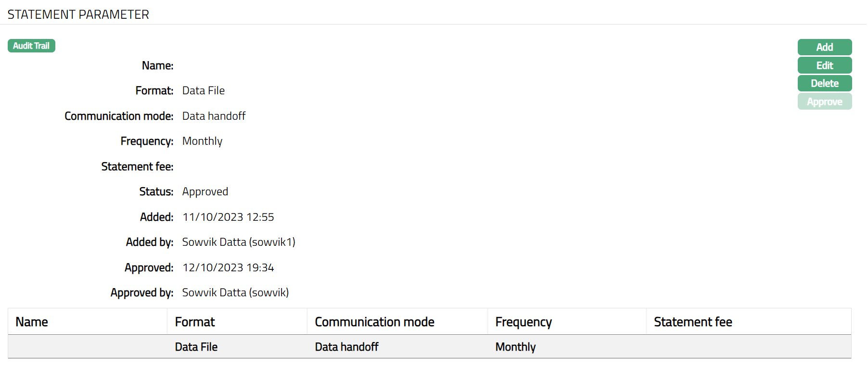Open the Audit Trail
The image size is (868, 367).
point(31,46)
